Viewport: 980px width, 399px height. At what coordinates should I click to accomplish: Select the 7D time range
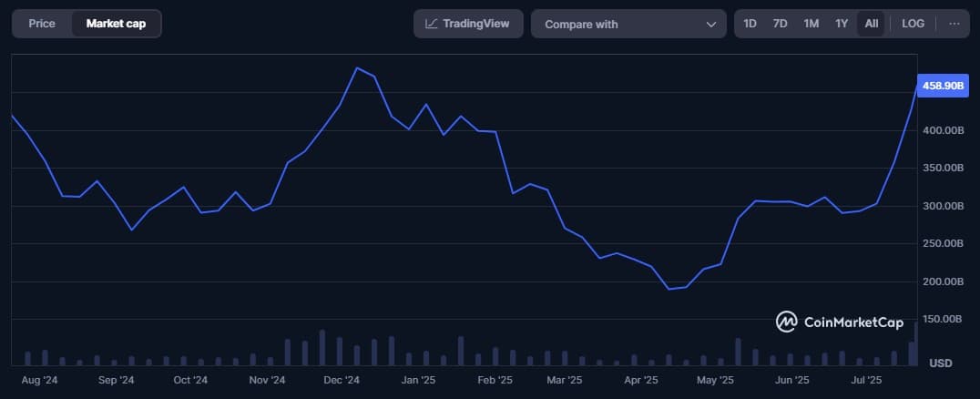tap(780, 24)
